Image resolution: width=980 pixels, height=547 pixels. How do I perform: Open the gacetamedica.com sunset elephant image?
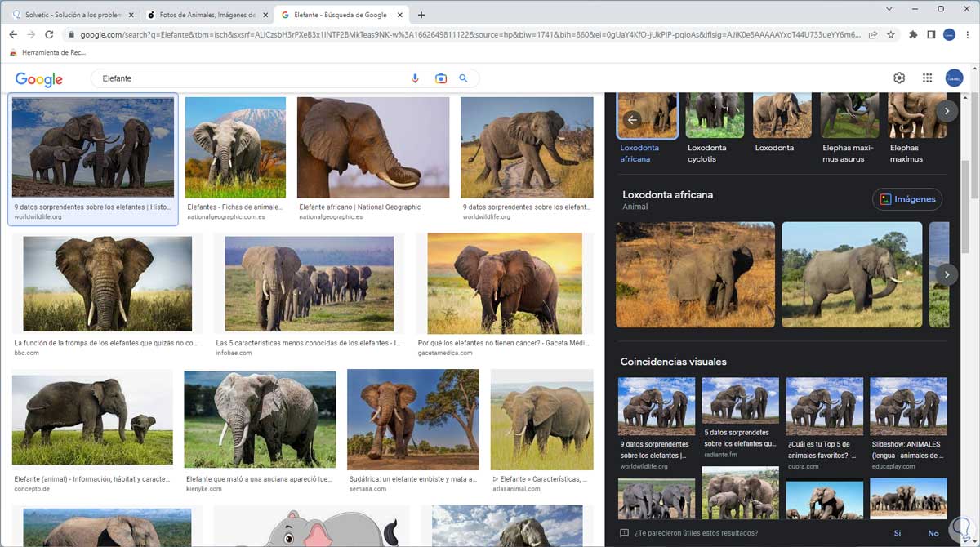pos(505,283)
